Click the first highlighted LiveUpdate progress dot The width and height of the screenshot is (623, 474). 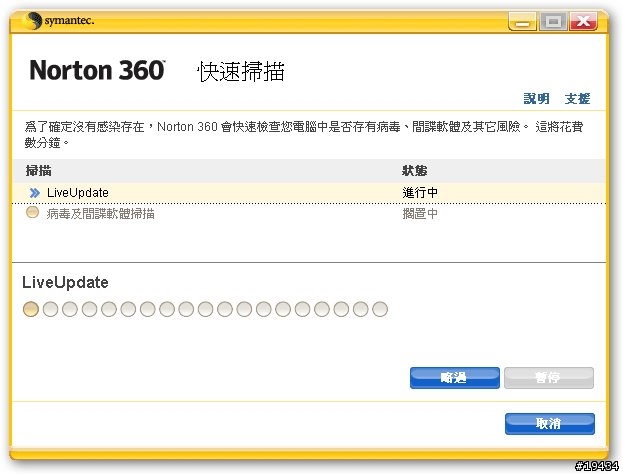coord(31,309)
